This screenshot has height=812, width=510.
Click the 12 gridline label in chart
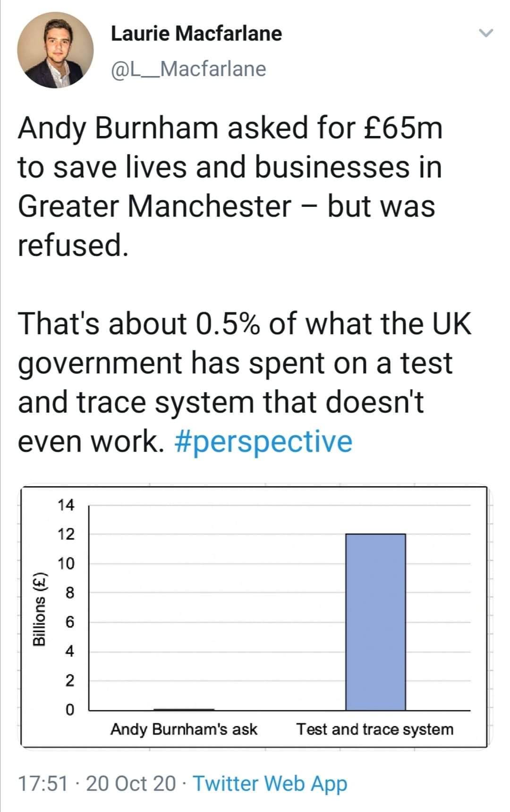66,534
